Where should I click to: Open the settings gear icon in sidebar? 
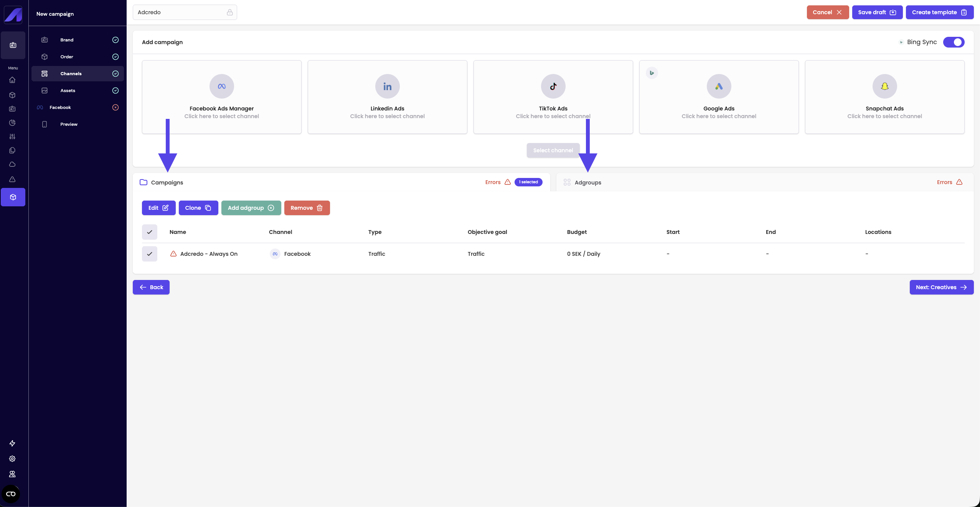pyautogui.click(x=12, y=459)
